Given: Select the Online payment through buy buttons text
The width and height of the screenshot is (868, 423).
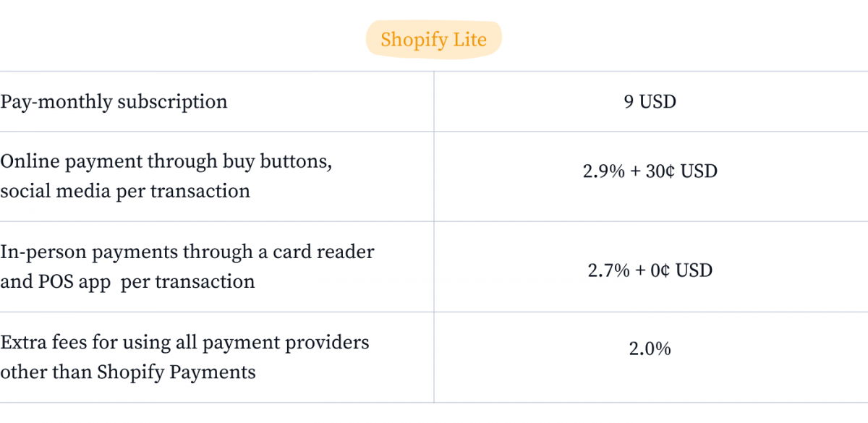Looking at the screenshot, I should pos(166,162).
